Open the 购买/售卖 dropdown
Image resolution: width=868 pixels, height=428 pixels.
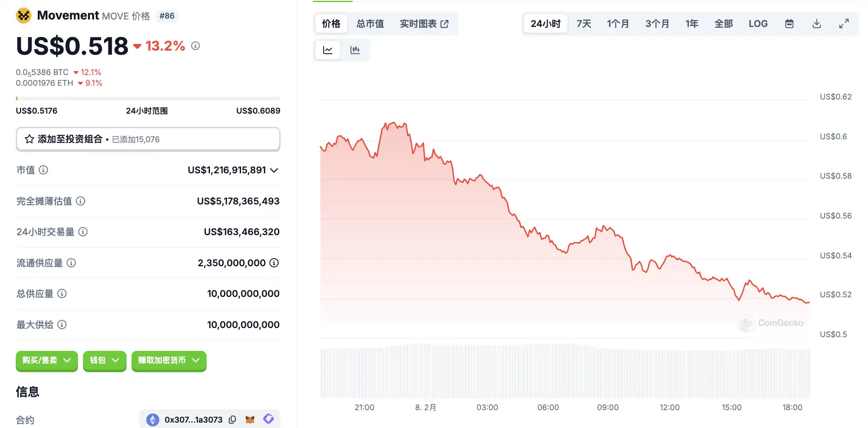[46, 360]
